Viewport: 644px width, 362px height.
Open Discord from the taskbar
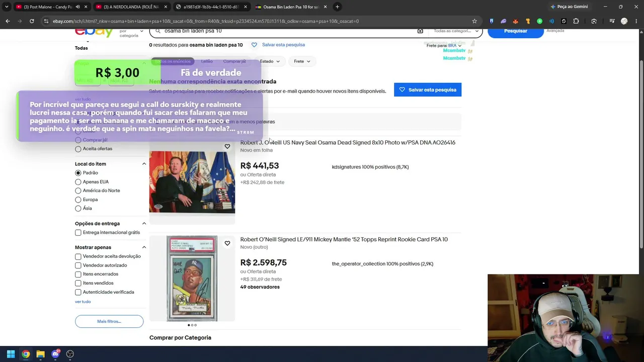55,354
